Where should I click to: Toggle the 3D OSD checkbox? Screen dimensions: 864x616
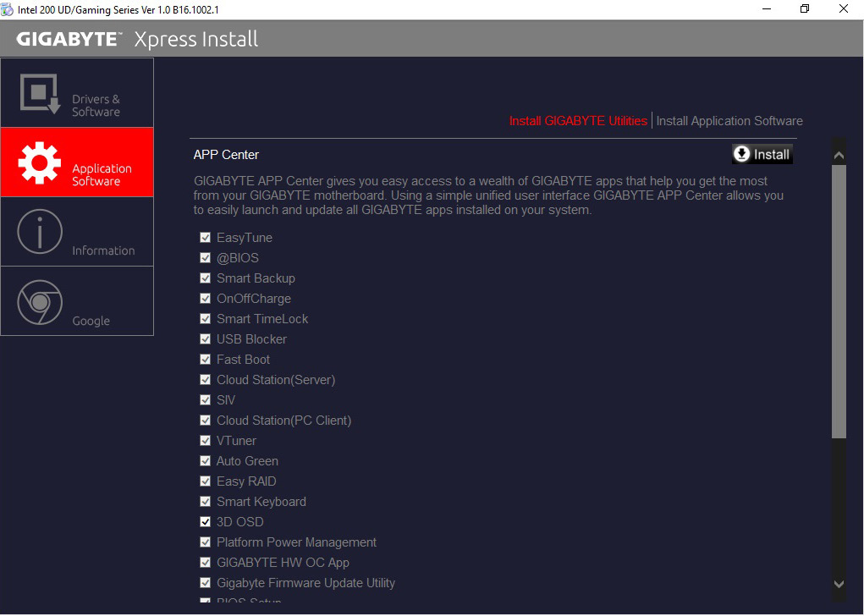coord(205,522)
